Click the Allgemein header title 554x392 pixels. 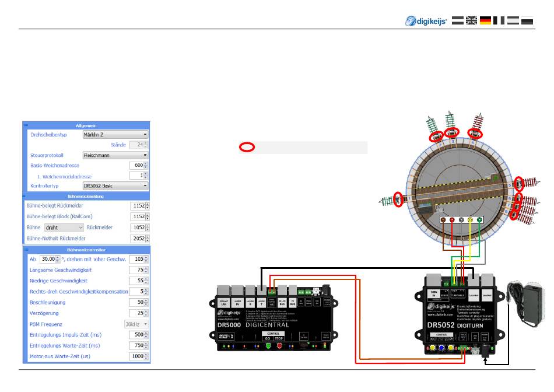[86, 125]
